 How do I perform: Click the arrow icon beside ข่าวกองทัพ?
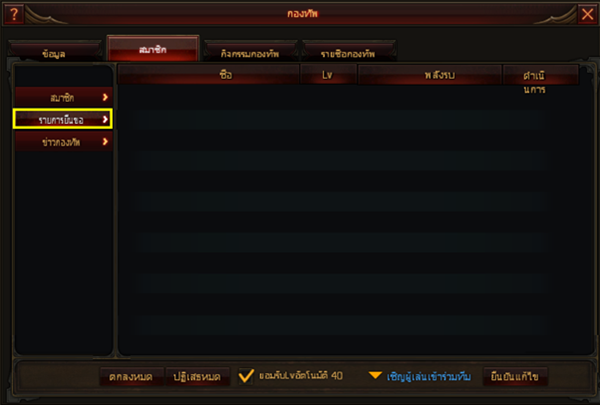click(x=105, y=142)
